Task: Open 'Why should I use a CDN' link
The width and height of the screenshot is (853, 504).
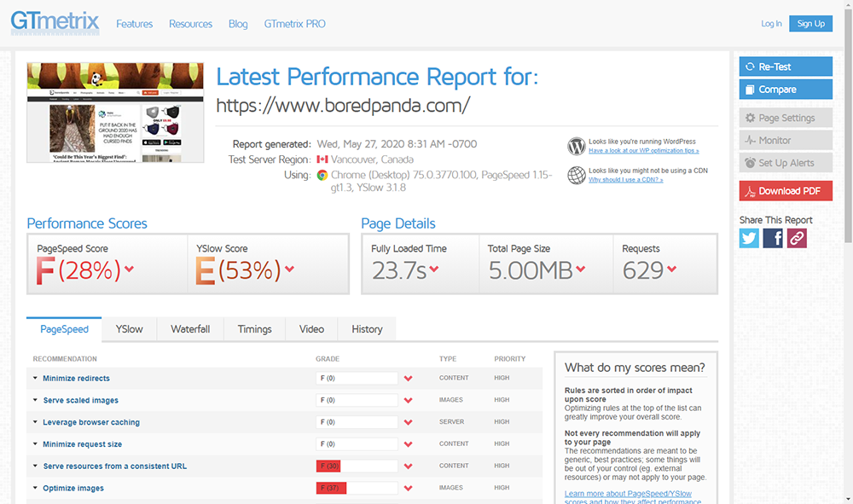Action: 625,180
